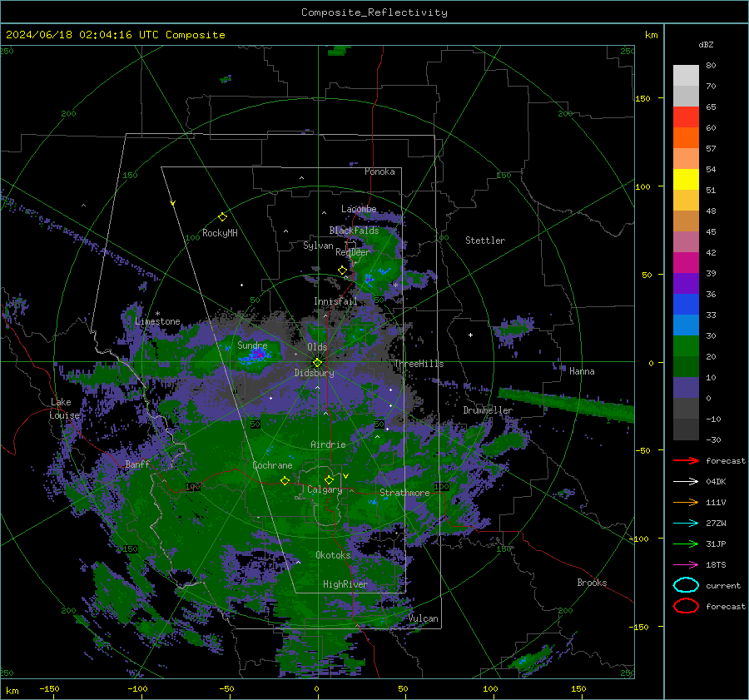Click the Didsbury town label
749x700 pixels.
(314, 373)
